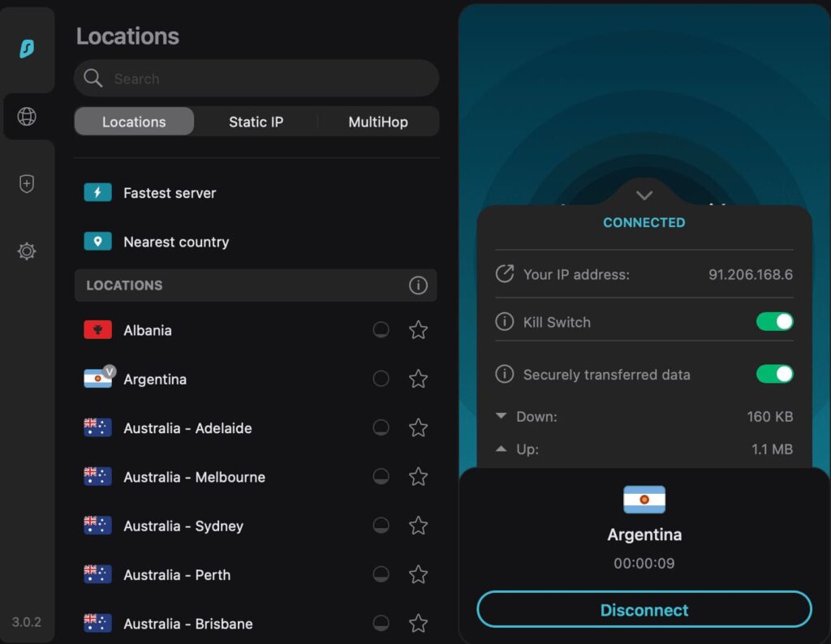Connect to the Fastest server
The width and height of the screenshot is (831, 644).
click(x=256, y=193)
